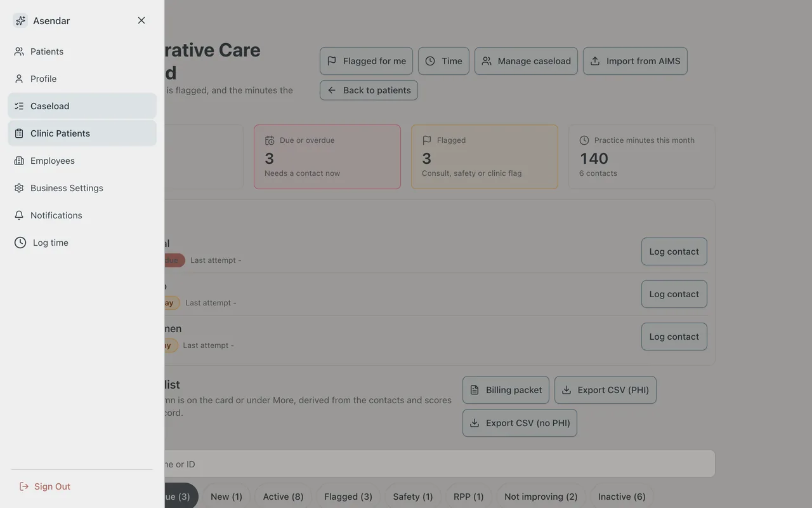Click the calendar icon in Due or overdue card
Image resolution: width=812 pixels, height=508 pixels.
pos(270,140)
